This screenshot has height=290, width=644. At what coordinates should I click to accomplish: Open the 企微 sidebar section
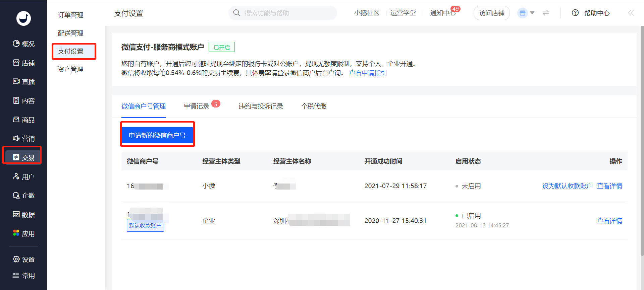click(23, 196)
